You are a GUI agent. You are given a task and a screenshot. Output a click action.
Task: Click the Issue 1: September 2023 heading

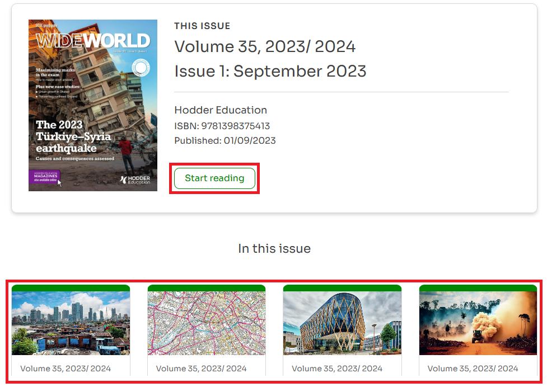point(270,72)
